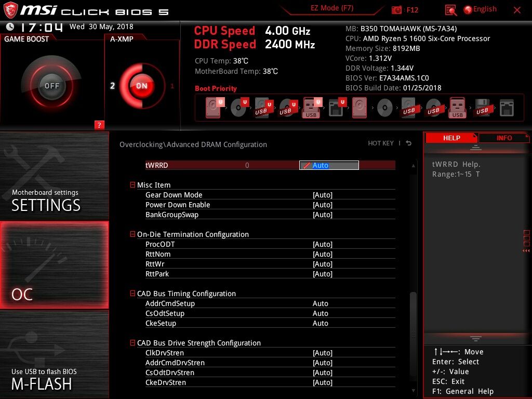The width and height of the screenshot is (532, 399).
Task: Click the tWRRD Auto value field
Action: [x=329, y=165]
